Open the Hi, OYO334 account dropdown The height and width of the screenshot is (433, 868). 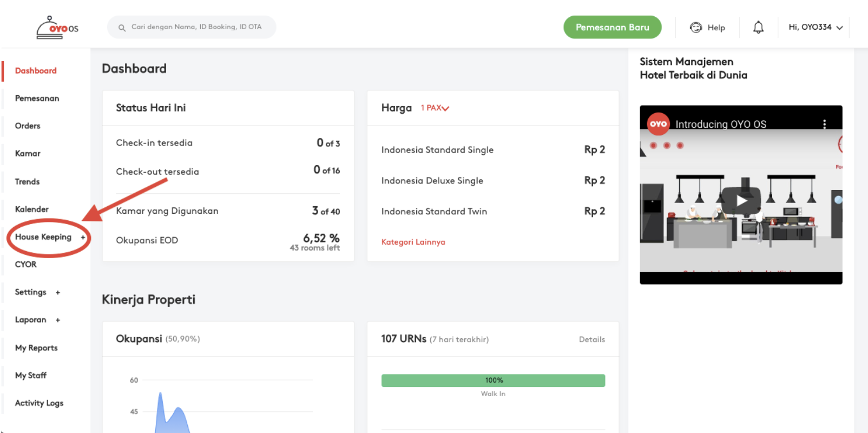(816, 27)
